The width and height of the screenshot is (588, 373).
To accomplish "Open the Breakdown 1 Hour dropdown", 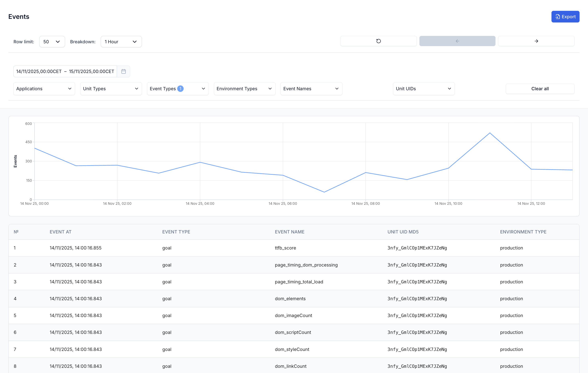I will (x=121, y=42).
